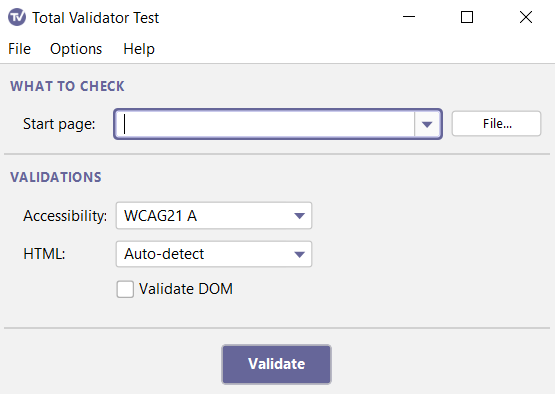This screenshot has width=555, height=394.
Task: Click the window title Total Validator Test
Action: pyautogui.click(x=96, y=18)
